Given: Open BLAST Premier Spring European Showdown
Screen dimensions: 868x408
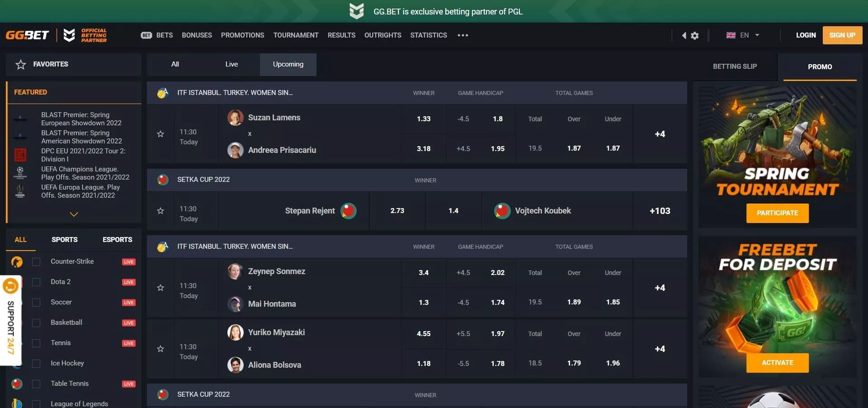Looking at the screenshot, I should pyautogui.click(x=81, y=119).
